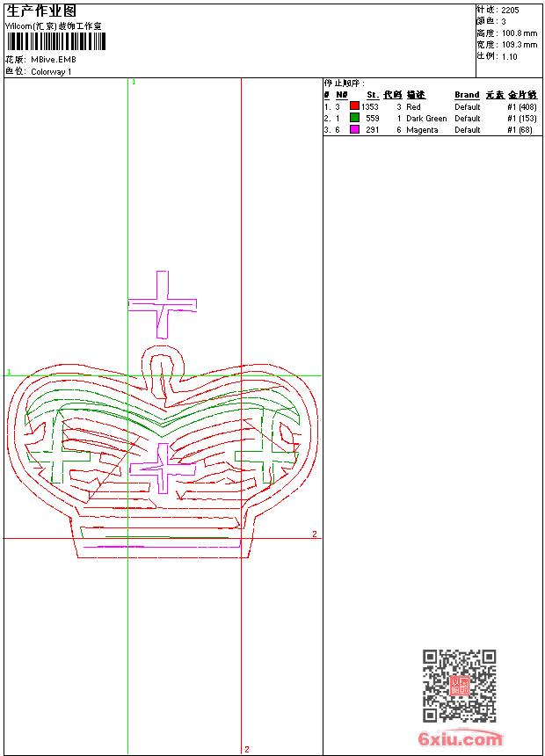Click the Default brand in the Red row
Viewport: 545px width, 756px height.
click(x=468, y=107)
